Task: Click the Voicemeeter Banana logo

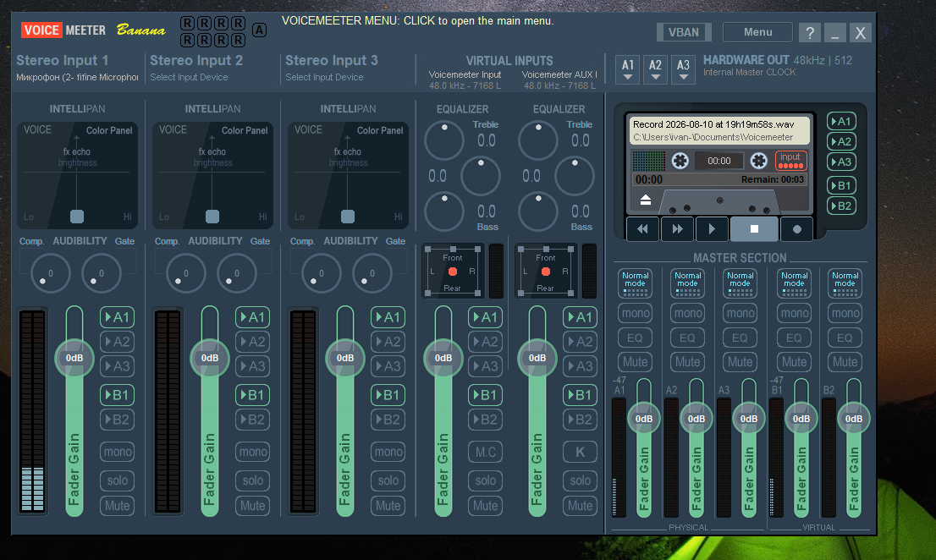Action: tap(92, 30)
